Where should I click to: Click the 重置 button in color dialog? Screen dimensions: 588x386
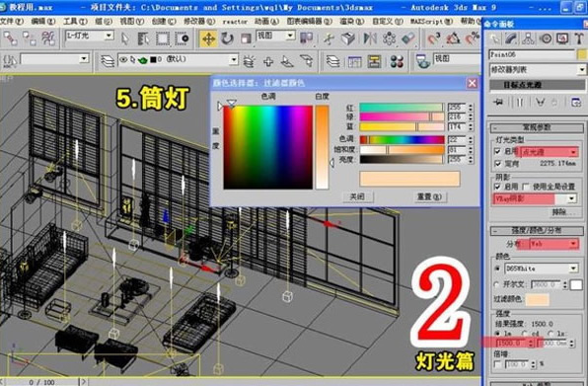[x=430, y=196]
